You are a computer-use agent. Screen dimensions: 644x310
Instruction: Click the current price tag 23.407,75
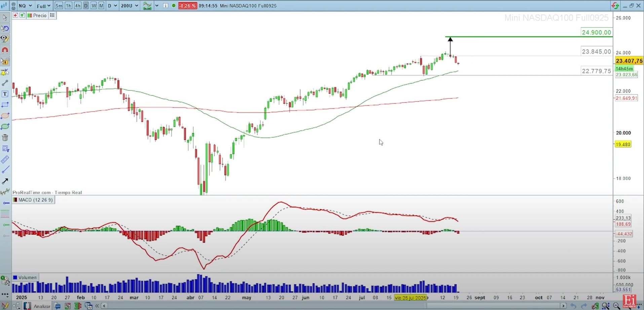tap(629, 61)
